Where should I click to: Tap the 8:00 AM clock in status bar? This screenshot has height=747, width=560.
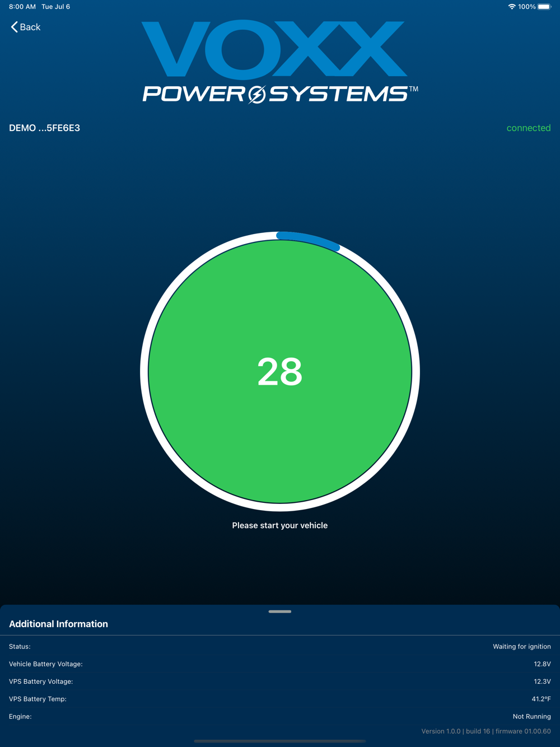22,7
